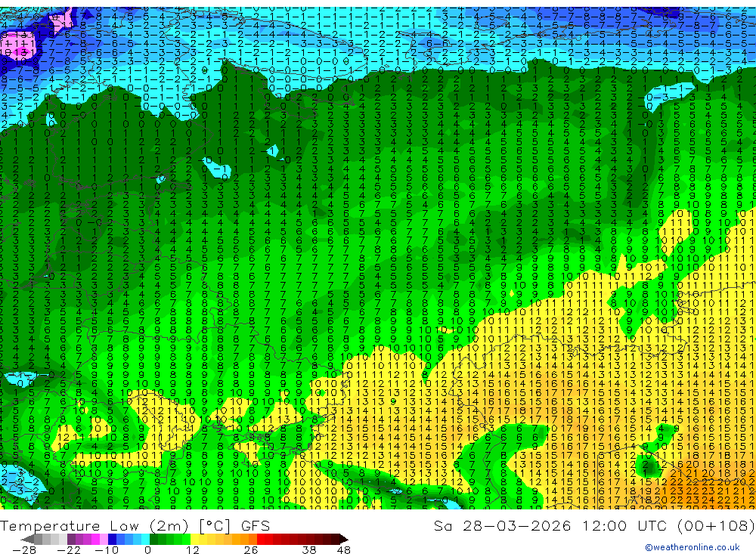756x554 pixels.
Task: Pick the bright red legend swatch at 26
Action: pos(261,540)
